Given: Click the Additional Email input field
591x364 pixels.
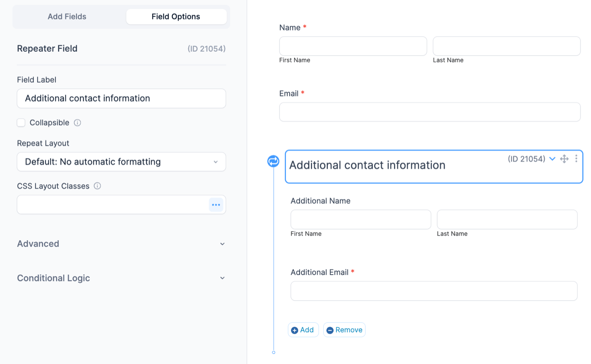Looking at the screenshot, I should tap(434, 291).
